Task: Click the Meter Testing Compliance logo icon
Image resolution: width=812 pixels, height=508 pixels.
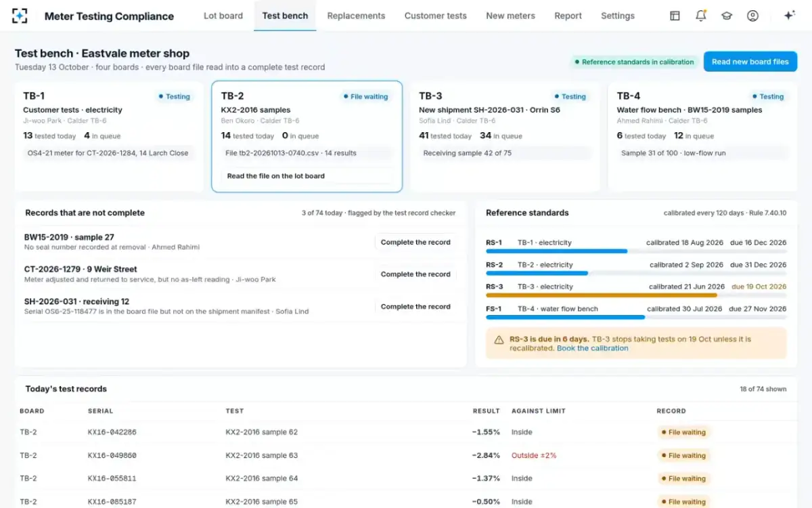Action: click(20, 16)
